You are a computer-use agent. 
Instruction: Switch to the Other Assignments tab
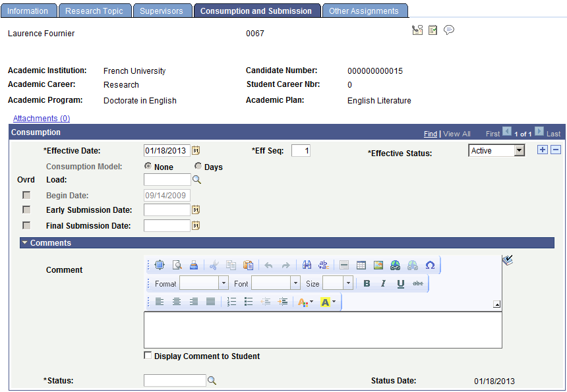point(365,11)
